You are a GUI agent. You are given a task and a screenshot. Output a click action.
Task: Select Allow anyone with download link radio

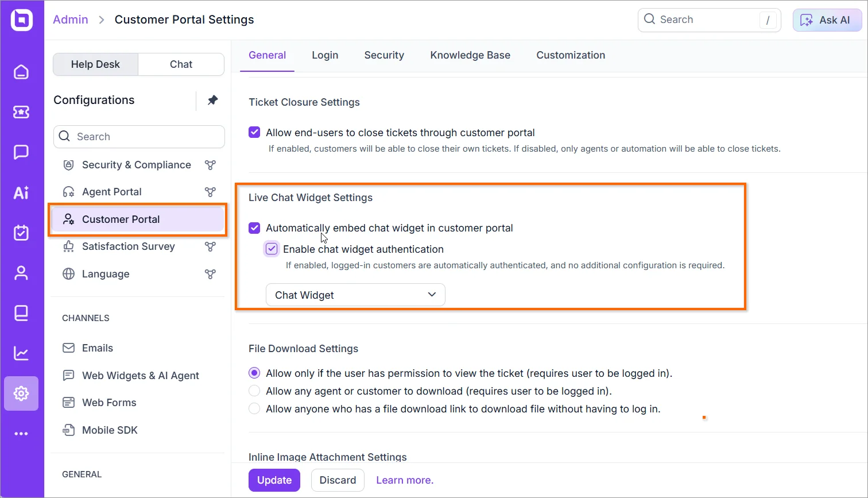pyautogui.click(x=254, y=409)
